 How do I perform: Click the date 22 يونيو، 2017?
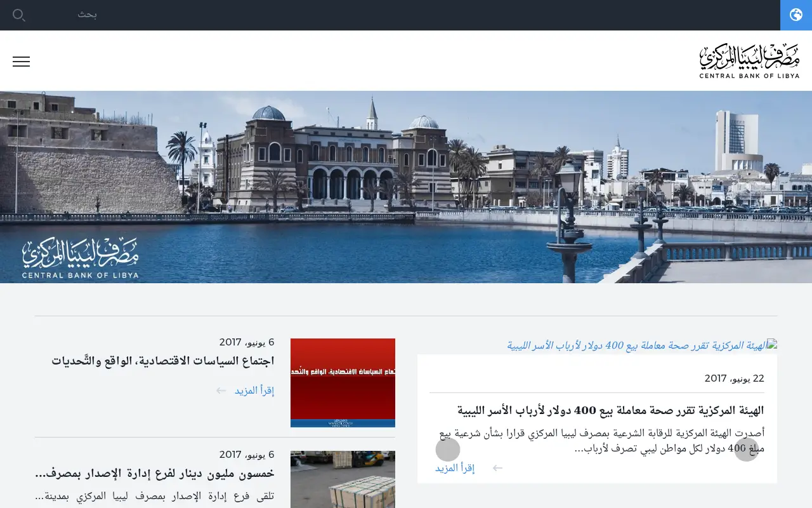point(735,378)
